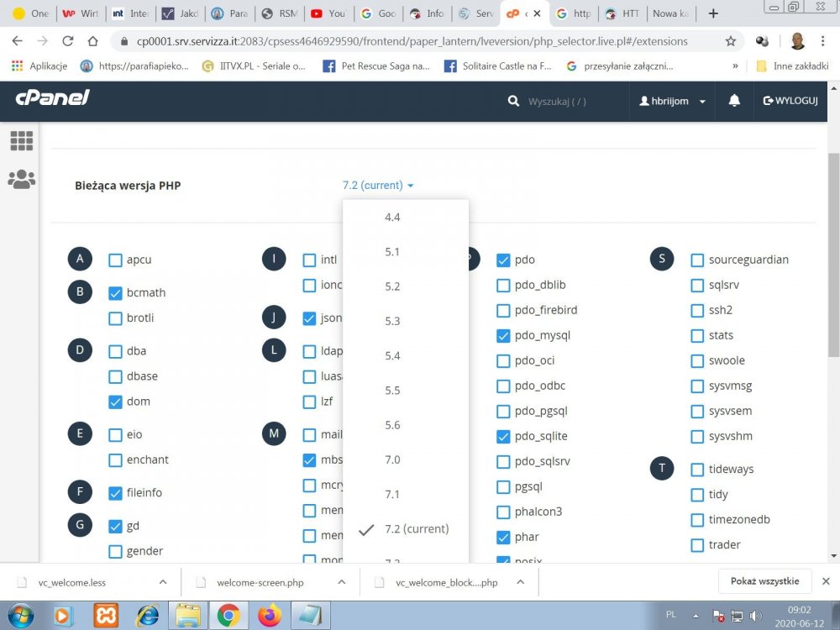Close the downloads bar with X
Image resolution: width=840 pixels, height=630 pixels.
(826, 581)
